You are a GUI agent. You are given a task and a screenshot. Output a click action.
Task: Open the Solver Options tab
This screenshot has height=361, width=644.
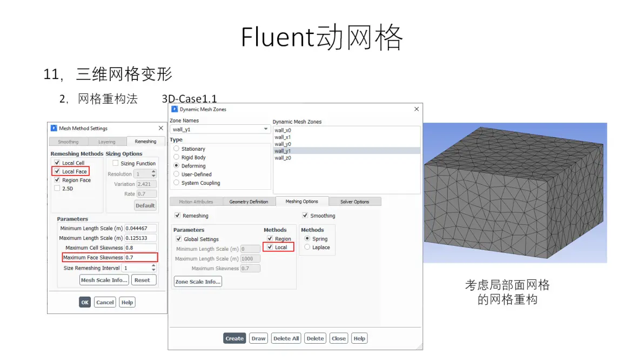coord(355,202)
